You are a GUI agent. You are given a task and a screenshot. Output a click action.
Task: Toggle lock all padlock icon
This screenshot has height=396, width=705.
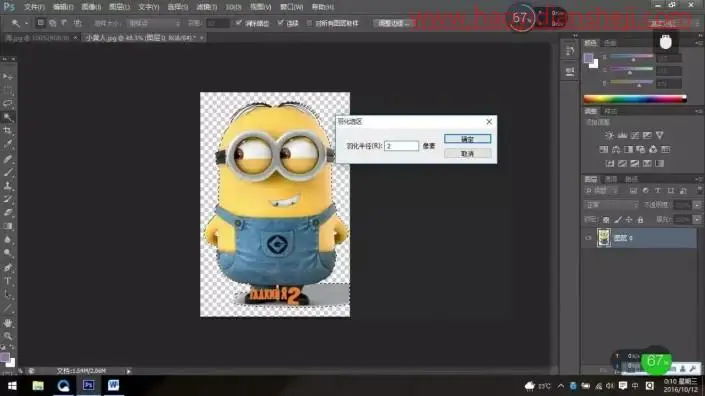pyautogui.click(x=640, y=220)
